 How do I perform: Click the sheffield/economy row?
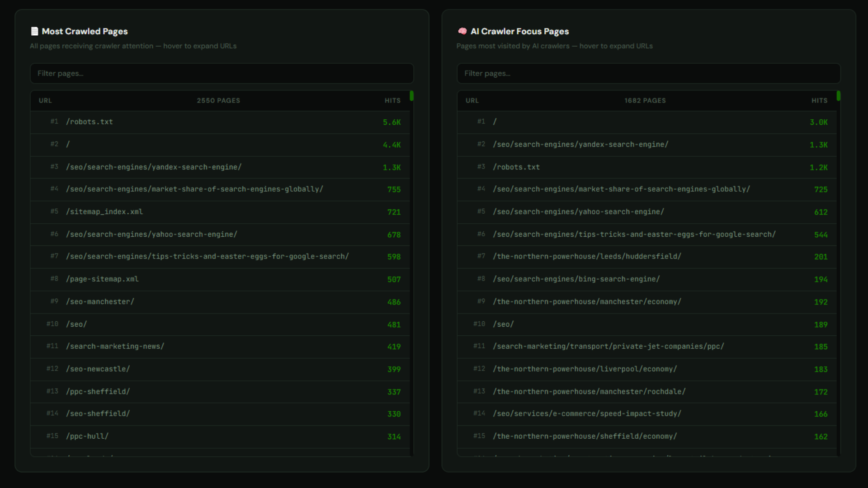pyautogui.click(x=647, y=436)
